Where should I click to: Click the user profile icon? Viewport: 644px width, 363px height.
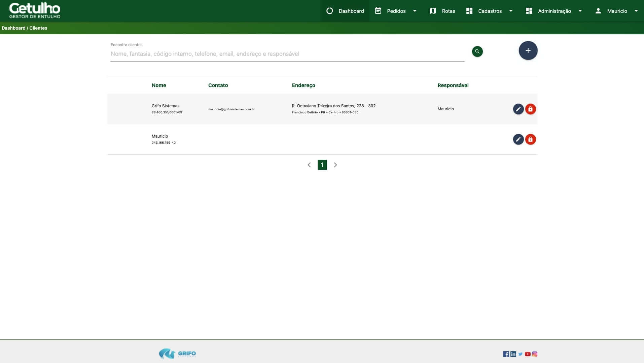(598, 11)
